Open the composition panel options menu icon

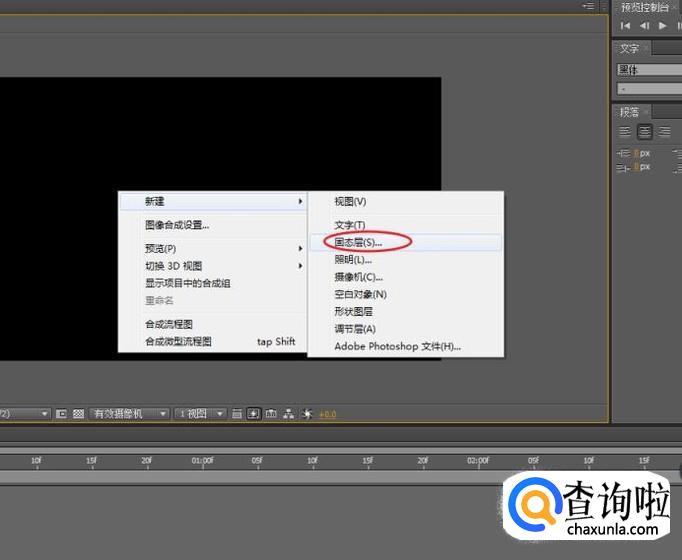[x=590, y=6]
